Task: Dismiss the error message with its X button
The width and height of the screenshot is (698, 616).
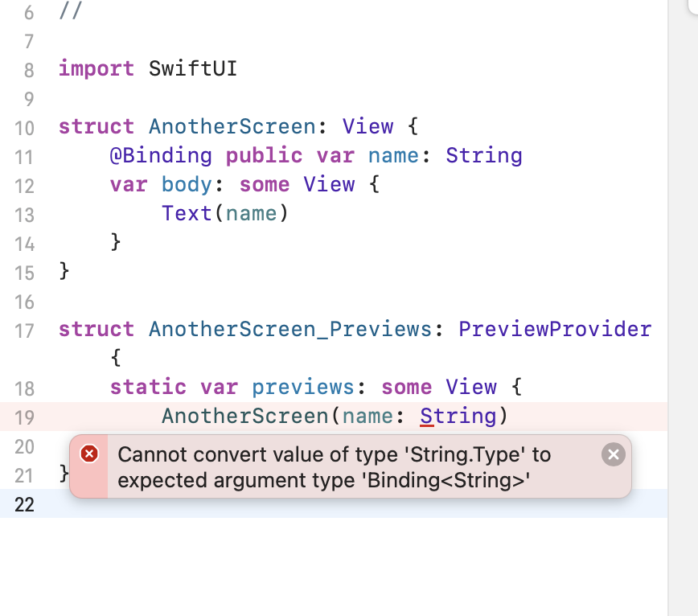Action: pyautogui.click(x=613, y=455)
